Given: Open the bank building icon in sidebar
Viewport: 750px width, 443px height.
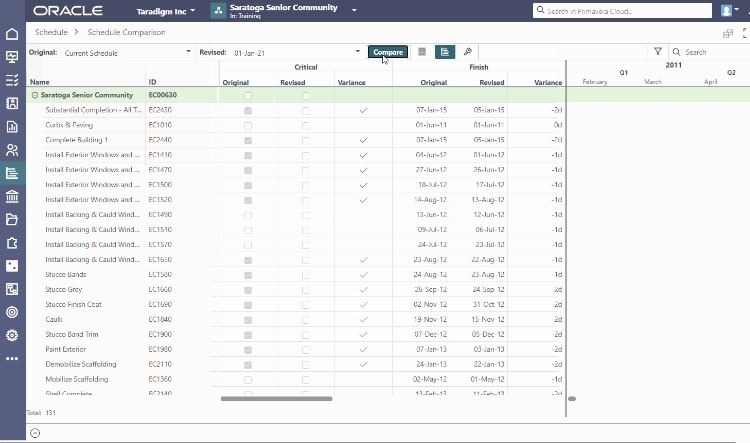Looking at the screenshot, I should (12, 196).
